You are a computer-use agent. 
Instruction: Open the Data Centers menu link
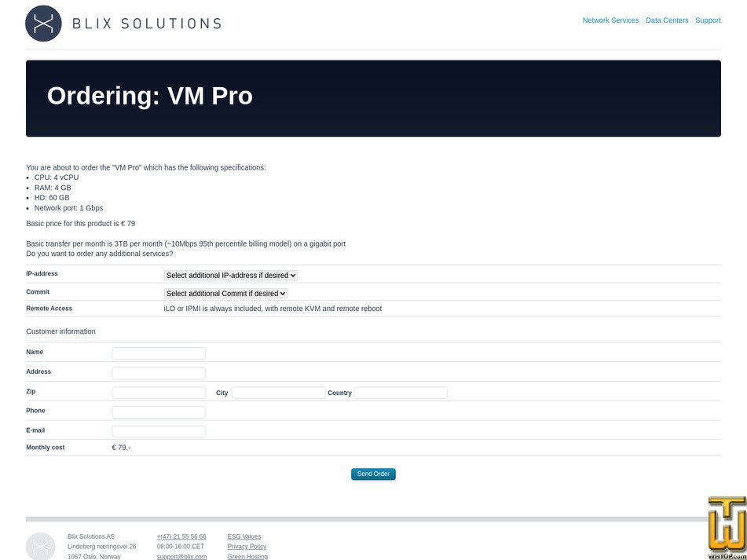tap(667, 20)
